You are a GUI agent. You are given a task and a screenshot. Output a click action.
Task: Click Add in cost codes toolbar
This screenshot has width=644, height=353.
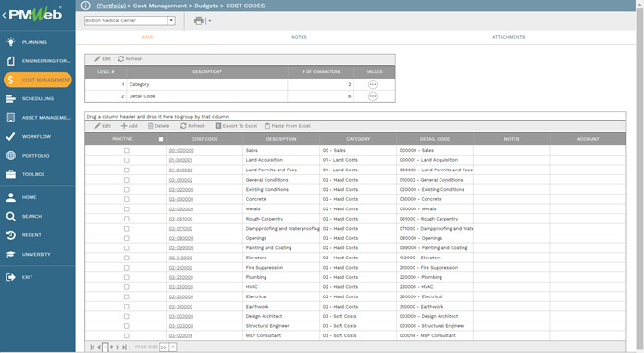(x=129, y=126)
